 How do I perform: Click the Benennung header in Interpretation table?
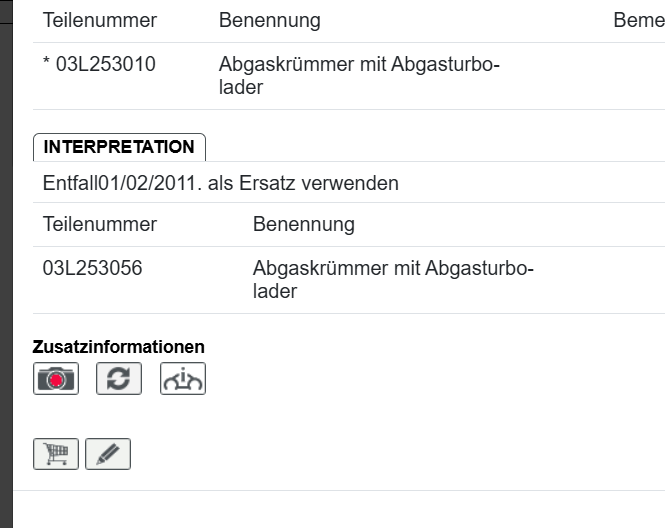[x=304, y=224]
